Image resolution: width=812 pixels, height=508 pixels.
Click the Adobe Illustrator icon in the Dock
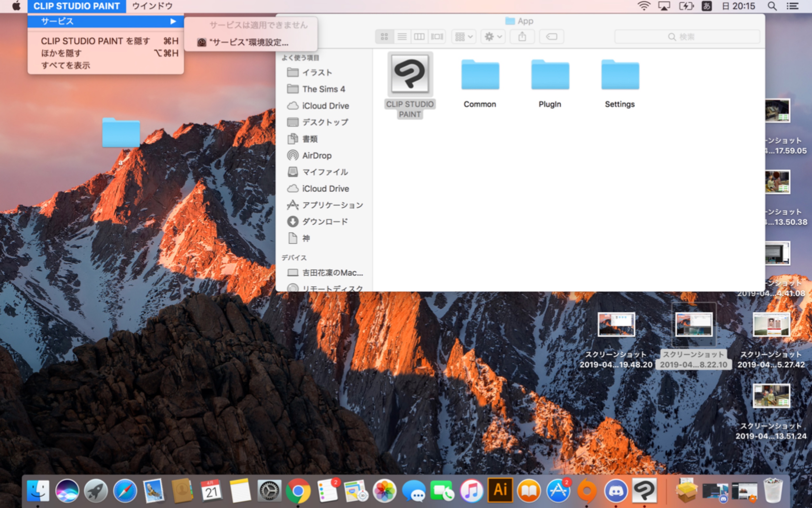click(500, 490)
